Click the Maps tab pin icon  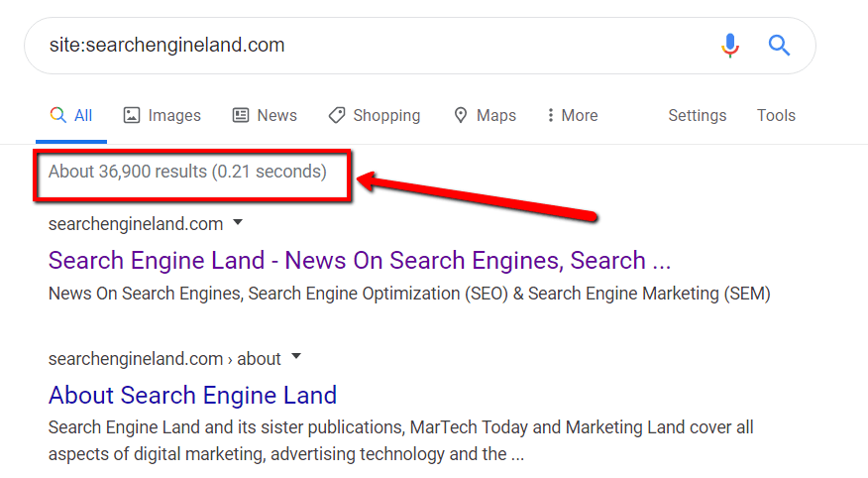[460, 115]
